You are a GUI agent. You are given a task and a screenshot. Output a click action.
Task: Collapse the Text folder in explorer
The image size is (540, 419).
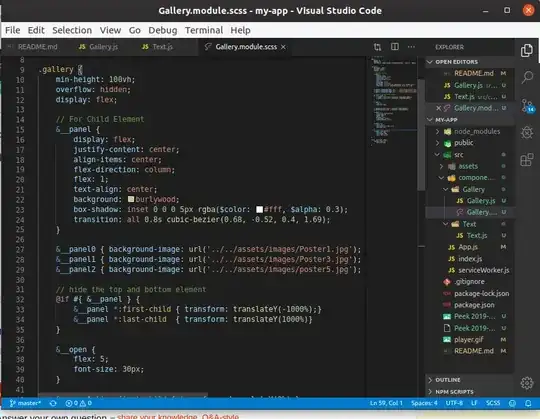point(446,224)
